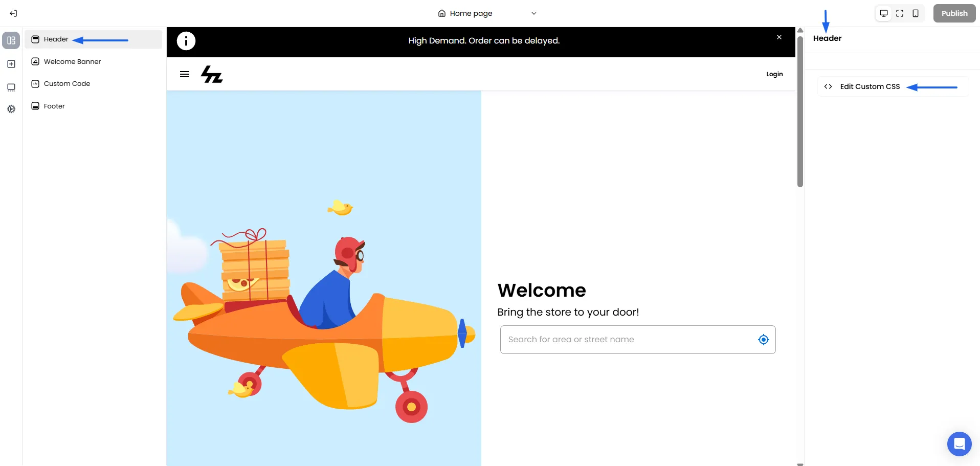Click the Publish button
This screenshot has width=980, height=466.
(x=954, y=13)
